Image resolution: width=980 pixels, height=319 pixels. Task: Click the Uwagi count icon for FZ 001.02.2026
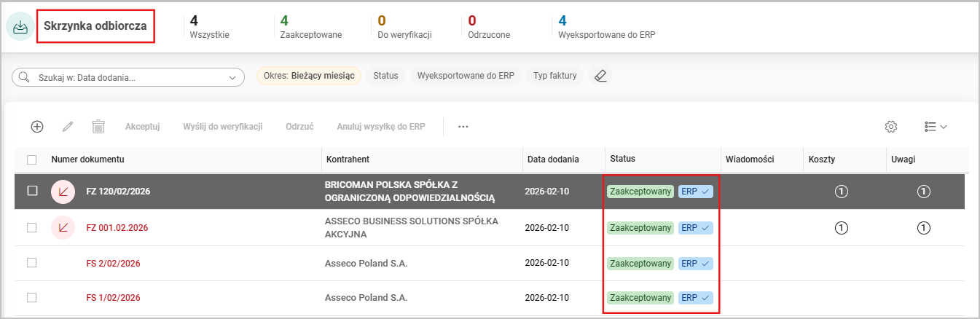[x=924, y=228]
